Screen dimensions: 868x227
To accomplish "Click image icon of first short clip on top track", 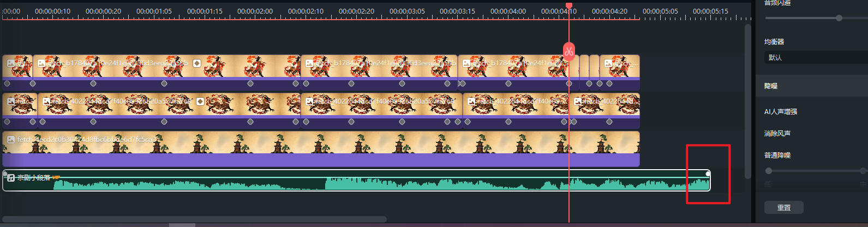I will (x=11, y=63).
